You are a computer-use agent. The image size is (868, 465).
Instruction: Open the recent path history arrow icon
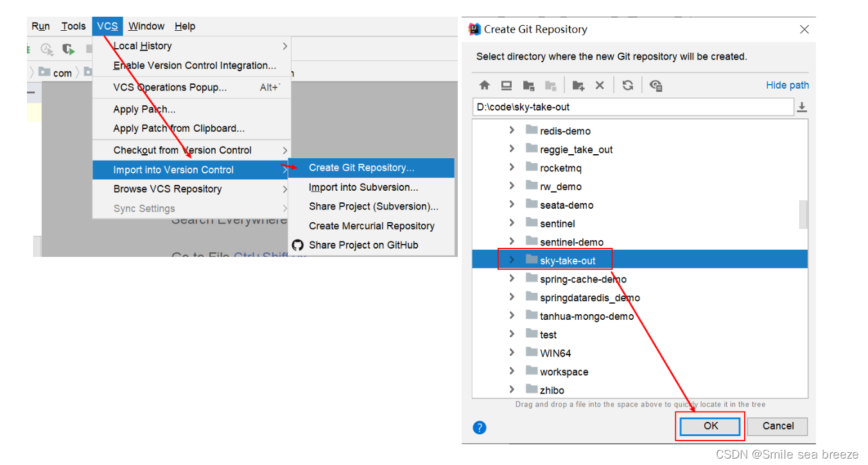801,107
